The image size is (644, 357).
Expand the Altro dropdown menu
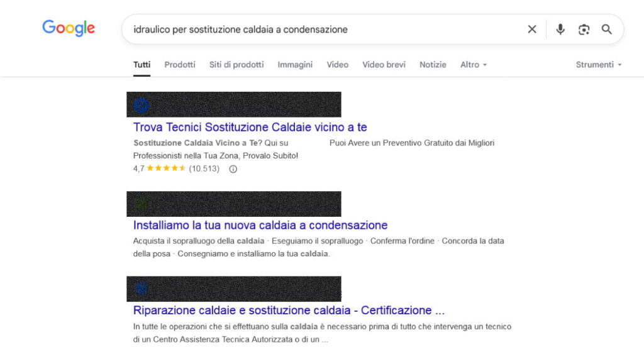coord(473,65)
